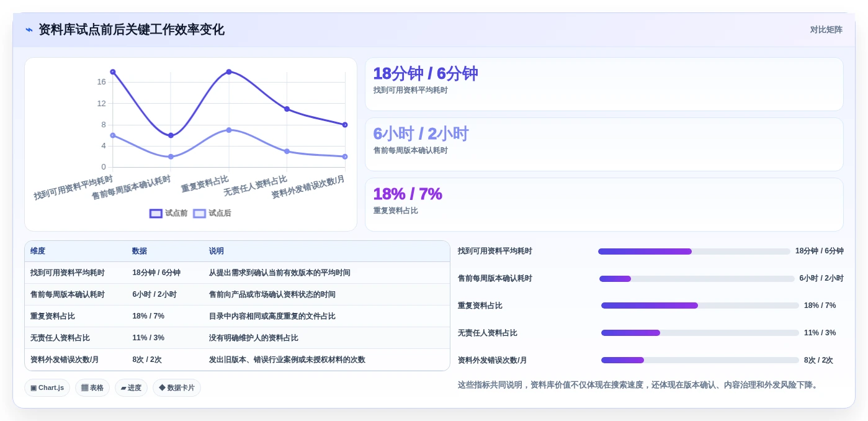Click description 售前向产品或市场确认资料状态的时间
The height and width of the screenshot is (421, 868).
[x=272, y=294]
